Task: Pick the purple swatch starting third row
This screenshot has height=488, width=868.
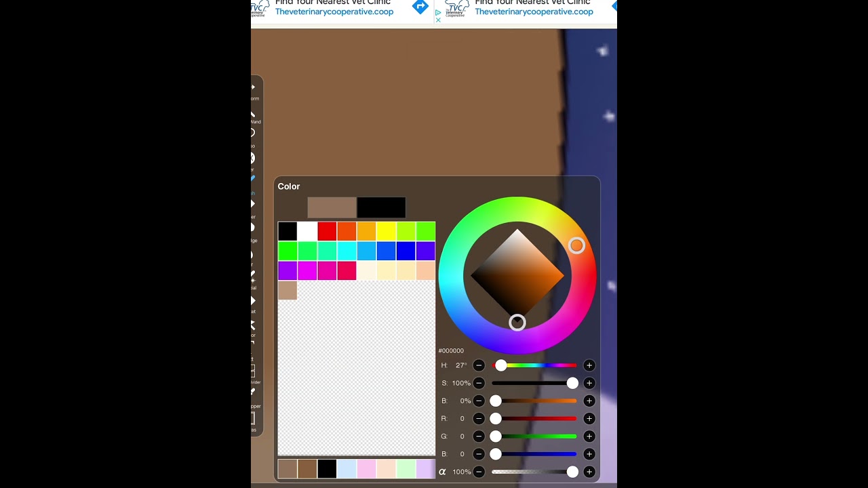Action: click(288, 270)
